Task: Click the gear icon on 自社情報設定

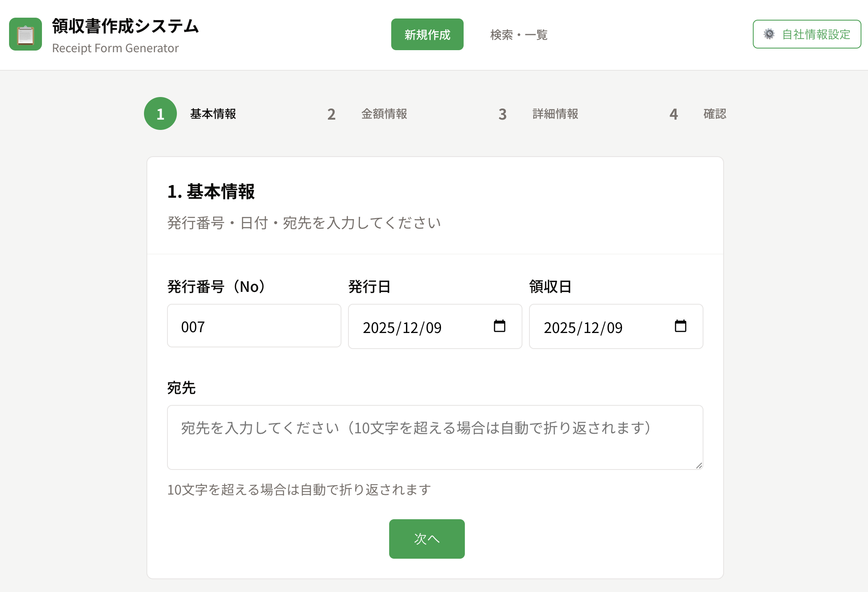Action: pos(768,34)
